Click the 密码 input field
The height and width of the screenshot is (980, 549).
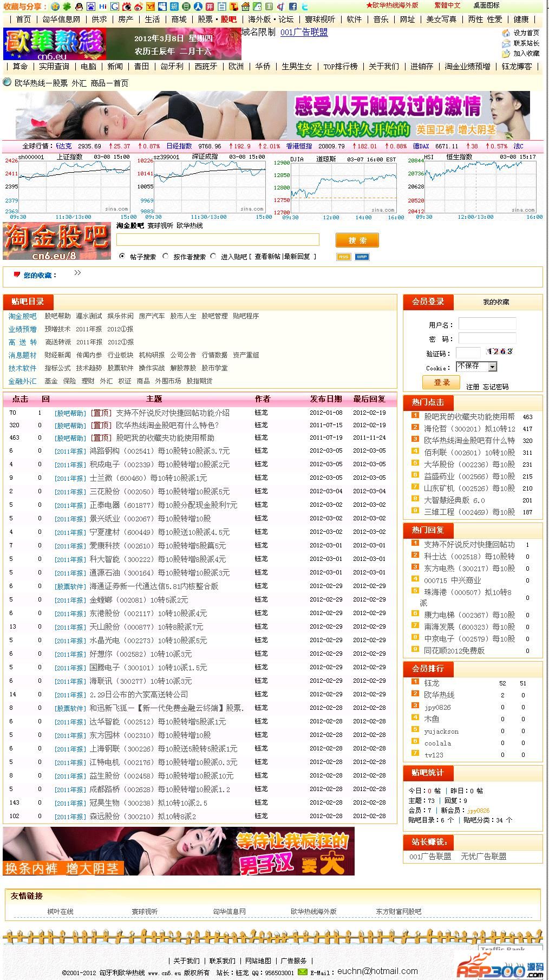pyautogui.click(x=487, y=338)
